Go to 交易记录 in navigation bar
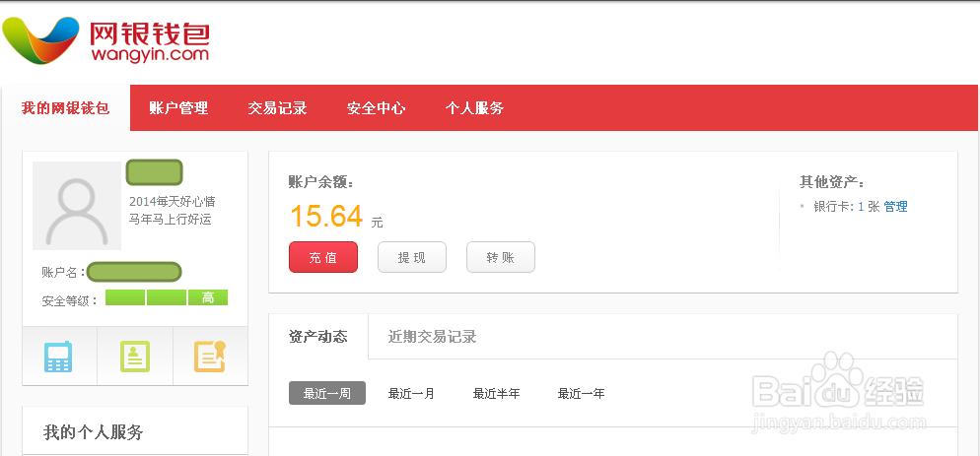 (277, 108)
